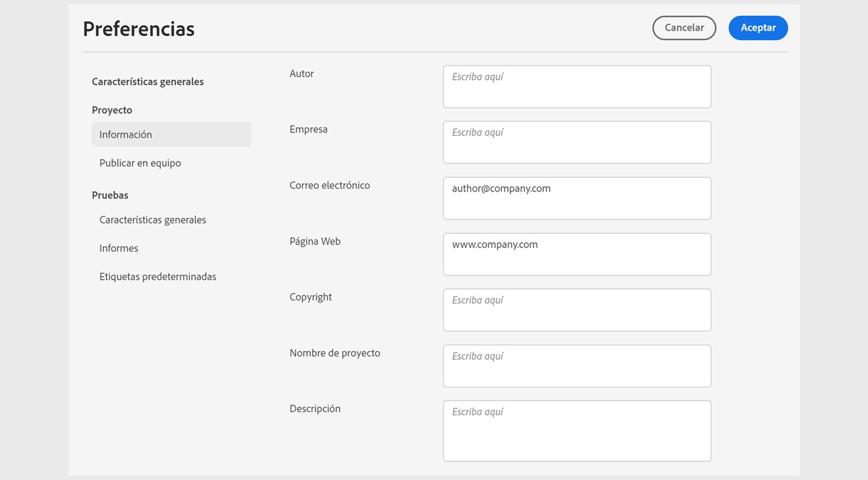The width and height of the screenshot is (868, 480).
Task: Open Publicar en equipo settings
Action: [140, 163]
